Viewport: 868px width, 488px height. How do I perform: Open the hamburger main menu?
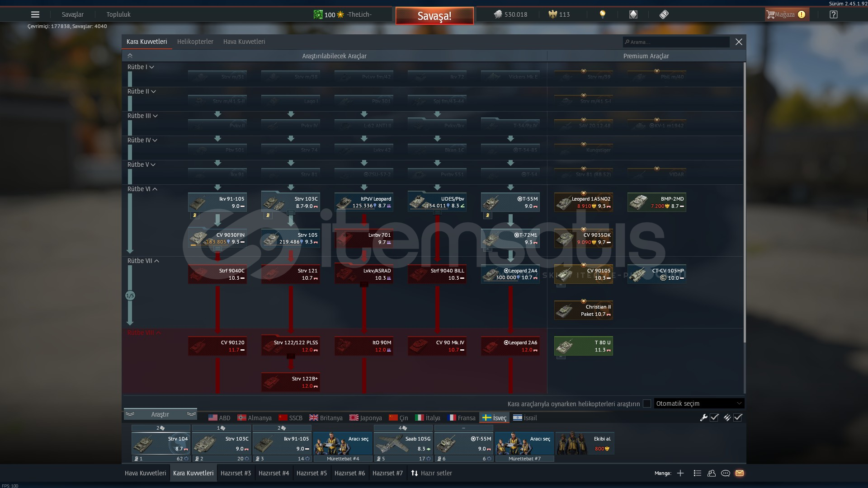[x=35, y=14]
